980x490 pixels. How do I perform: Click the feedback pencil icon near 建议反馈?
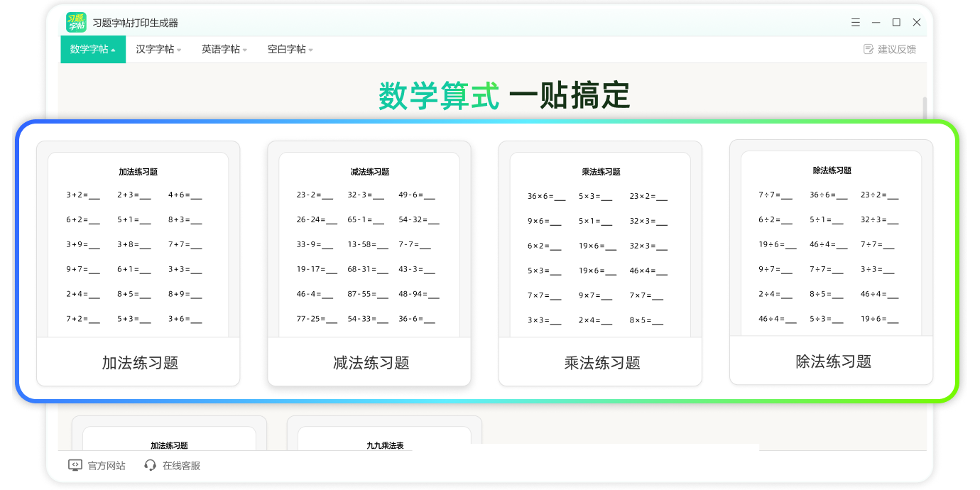tap(868, 49)
